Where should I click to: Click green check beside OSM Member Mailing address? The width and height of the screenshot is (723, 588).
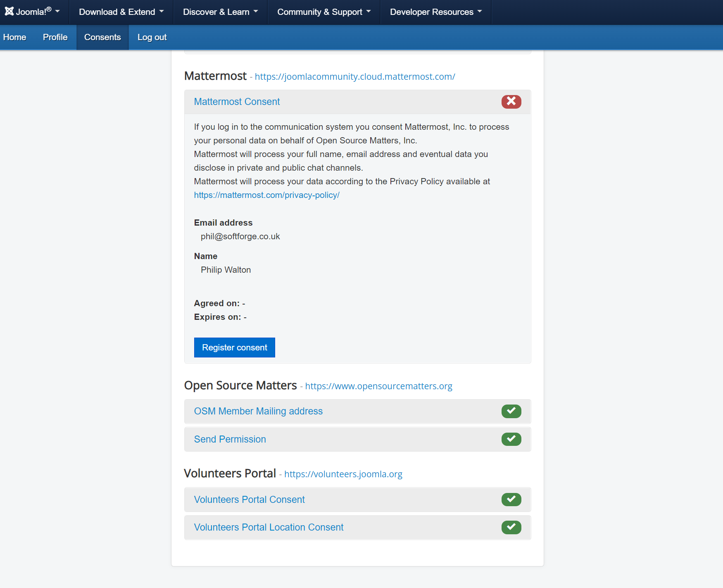click(511, 411)
